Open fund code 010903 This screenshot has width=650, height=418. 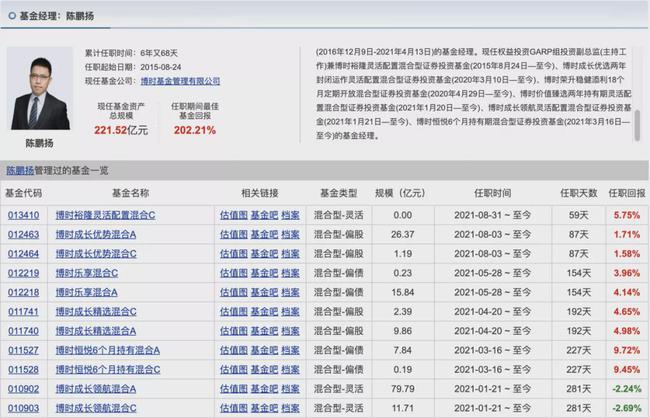24,408
